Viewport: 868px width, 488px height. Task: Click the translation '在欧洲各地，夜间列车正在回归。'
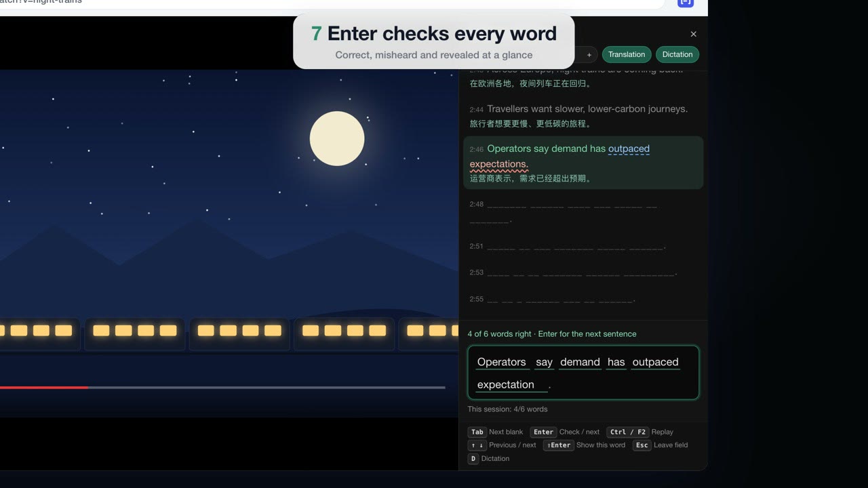tap(531, 84)
